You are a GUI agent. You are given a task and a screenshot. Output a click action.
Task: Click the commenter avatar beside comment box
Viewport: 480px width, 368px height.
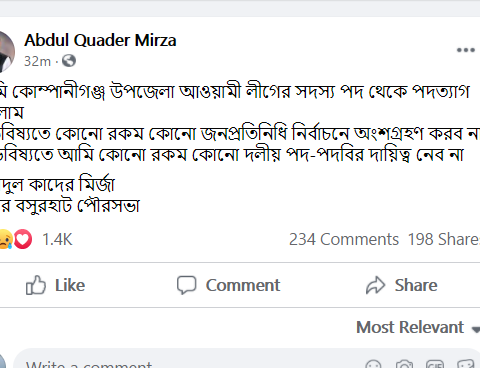point(3,361)
